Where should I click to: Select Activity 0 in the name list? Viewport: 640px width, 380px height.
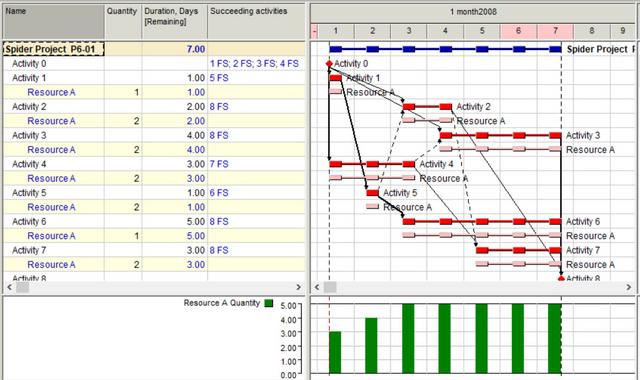[x=29, y=64]
